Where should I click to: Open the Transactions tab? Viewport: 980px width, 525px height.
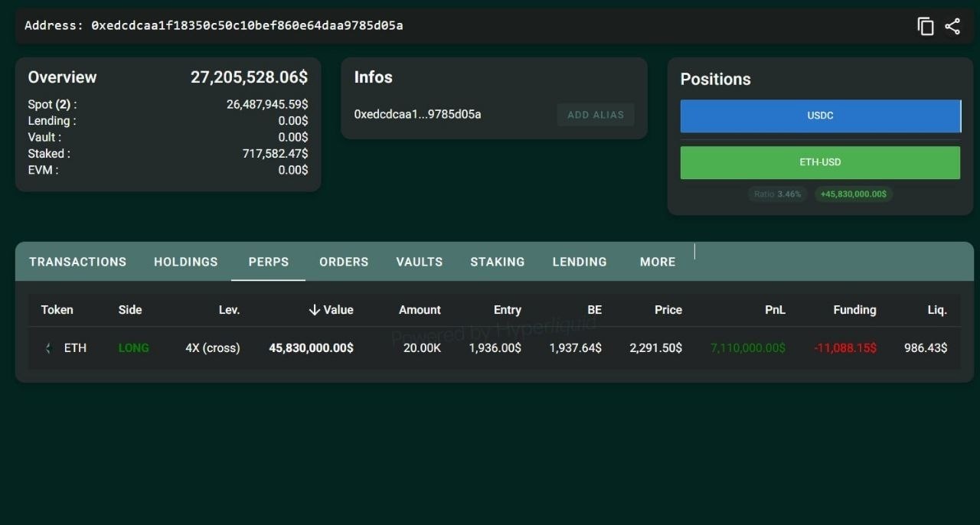77,262
